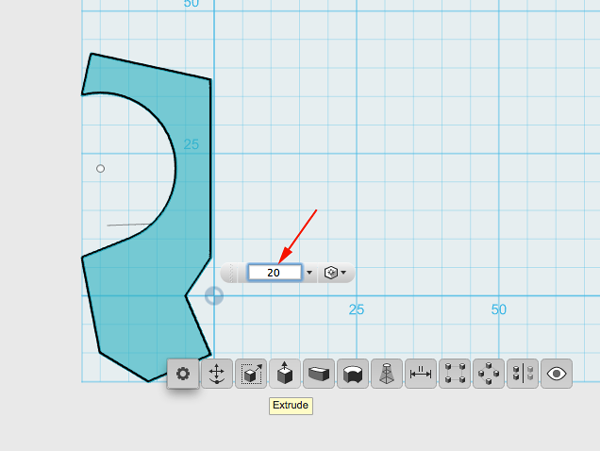600x451 pixels.
Task: Click the round manipulator at grid origin
Action: point(214,296)
